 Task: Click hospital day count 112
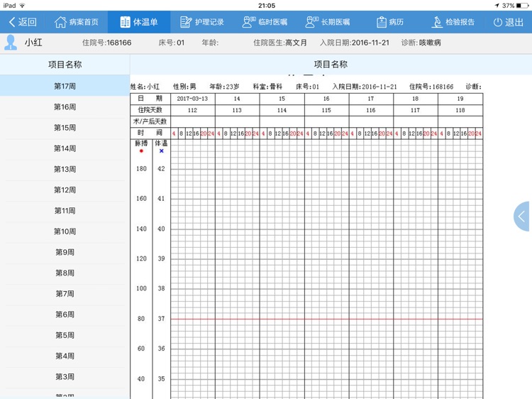pos(192,110)
